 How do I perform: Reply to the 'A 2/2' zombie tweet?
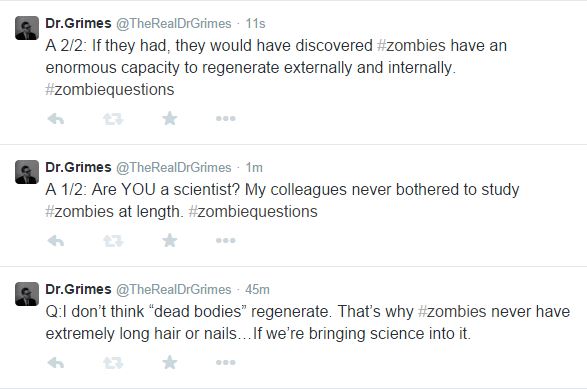click(x=56, y=119)
